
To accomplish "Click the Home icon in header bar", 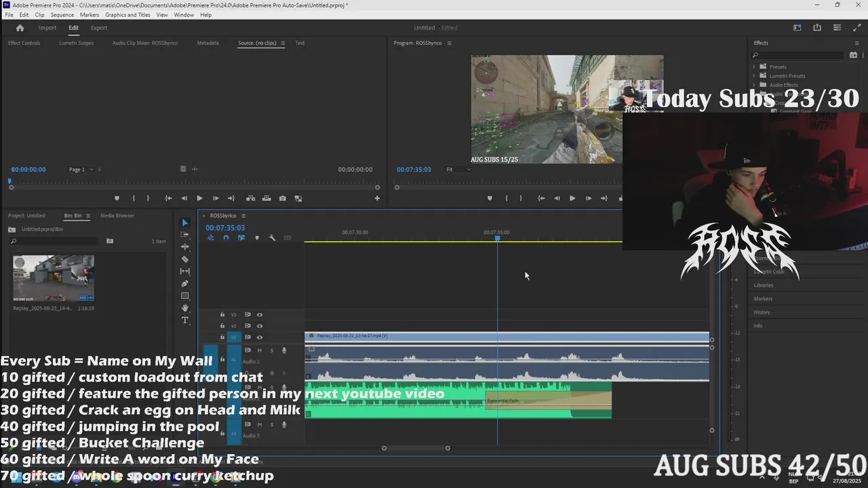I will coord(20,28).
